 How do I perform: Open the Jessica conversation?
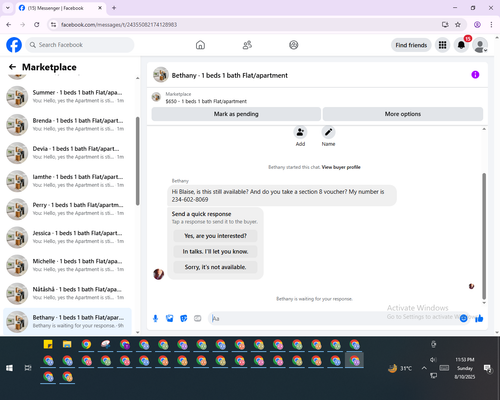[67, 237]
